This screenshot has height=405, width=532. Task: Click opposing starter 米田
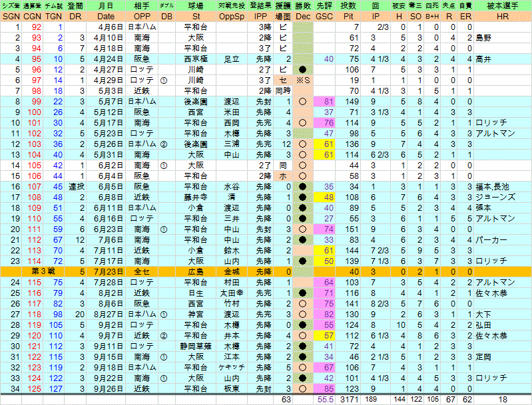point(232,112)
